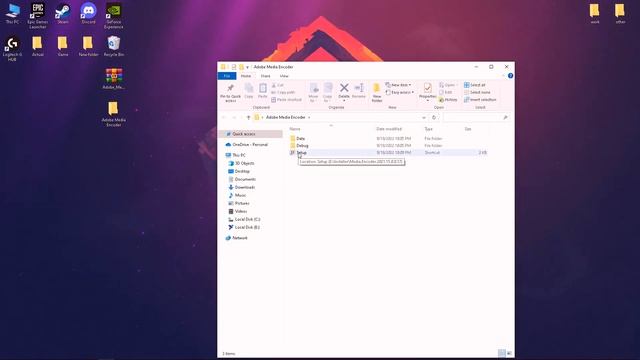Click Invert selection in ribbon
Viewport: 640px width, 360px height.
click(x=480, y=100)
